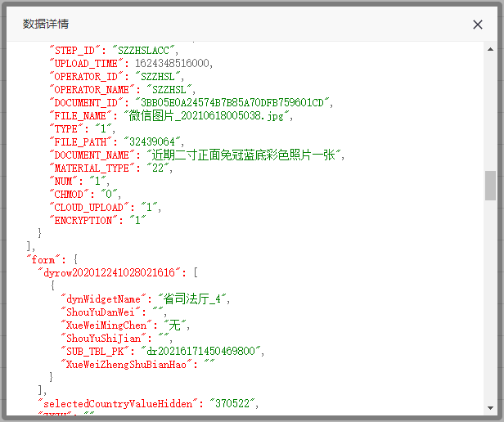This screenshot has width=504, height=422.
Task: Click the DOCUMENT_NAME value 近期二寸正面免冠蓝底彩色照片一张
Action: tap(241, 155)
